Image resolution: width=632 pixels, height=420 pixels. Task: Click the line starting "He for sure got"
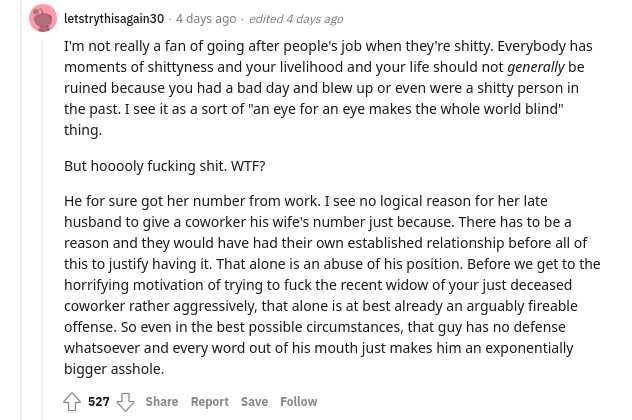pos(306,201)
